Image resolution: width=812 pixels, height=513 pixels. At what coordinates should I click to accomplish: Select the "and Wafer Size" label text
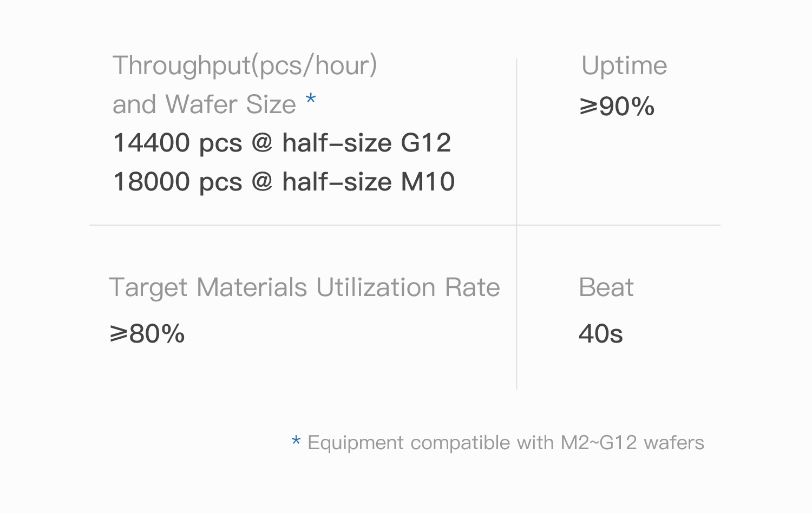click(x=204, y=104)
